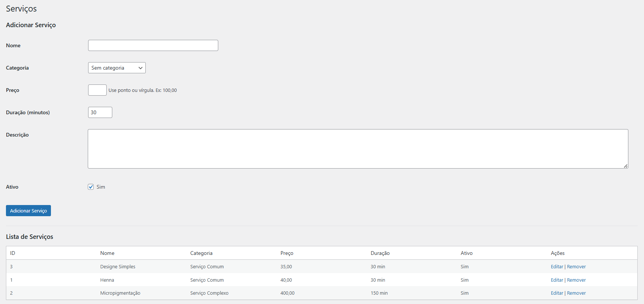Screen dimensions: 644x304
Task: Click the ID 2 in Micropigmentação row
Action: 11,293
